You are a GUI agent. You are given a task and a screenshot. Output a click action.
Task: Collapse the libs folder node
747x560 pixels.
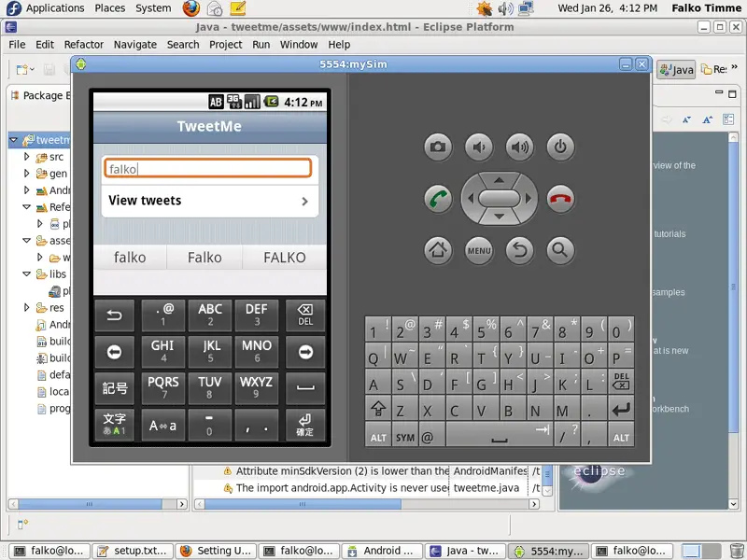(27, 273)
